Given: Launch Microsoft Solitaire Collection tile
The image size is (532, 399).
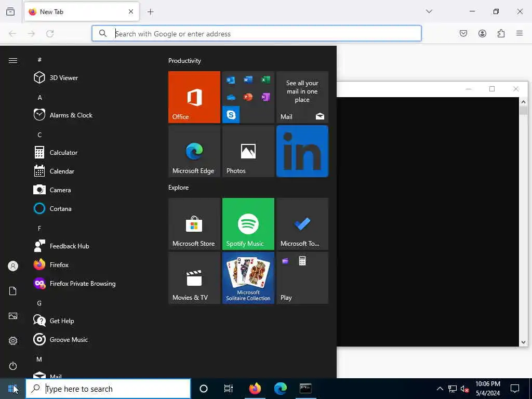Looking at the screenshot, I should pos(248,278).
